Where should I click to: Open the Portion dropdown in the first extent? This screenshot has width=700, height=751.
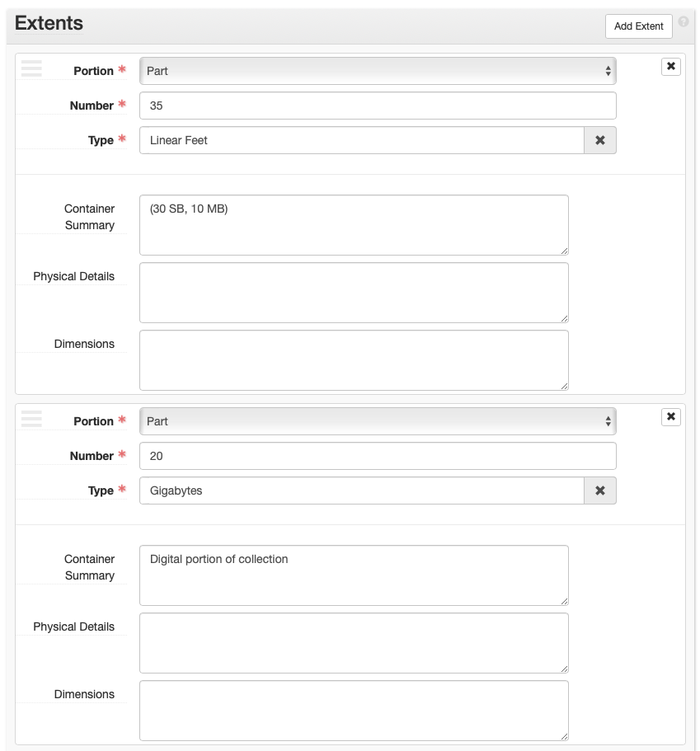[x=378, y=71]
